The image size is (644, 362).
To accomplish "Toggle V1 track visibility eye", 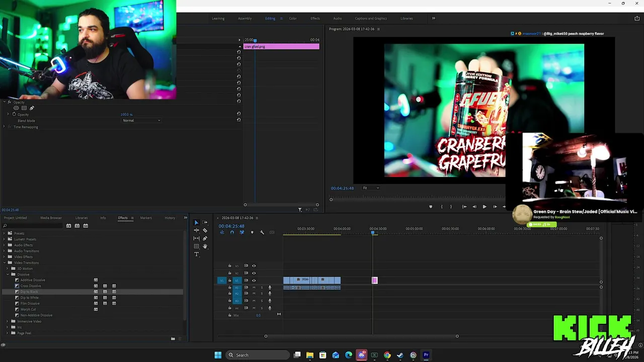I will 254,281.
